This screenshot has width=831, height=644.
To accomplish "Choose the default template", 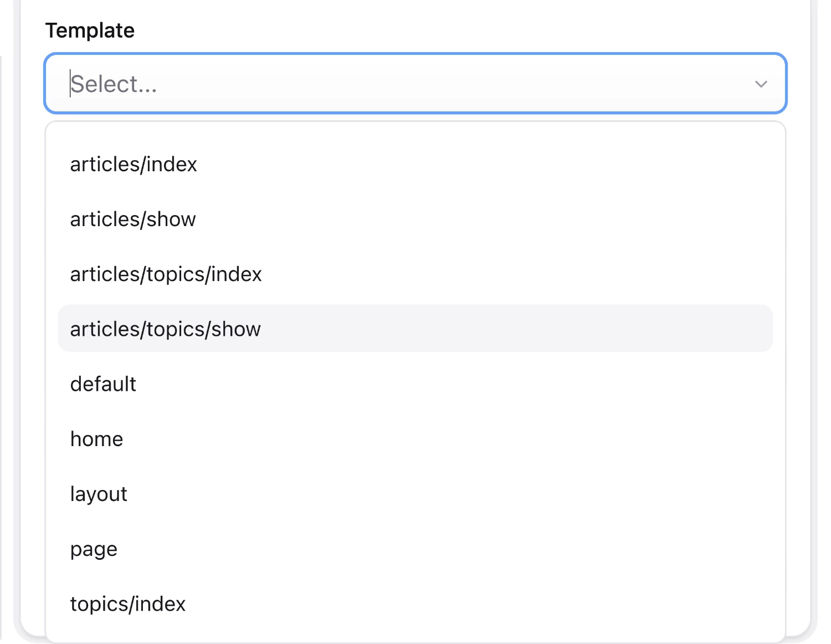I will click(x=103, y=384).
